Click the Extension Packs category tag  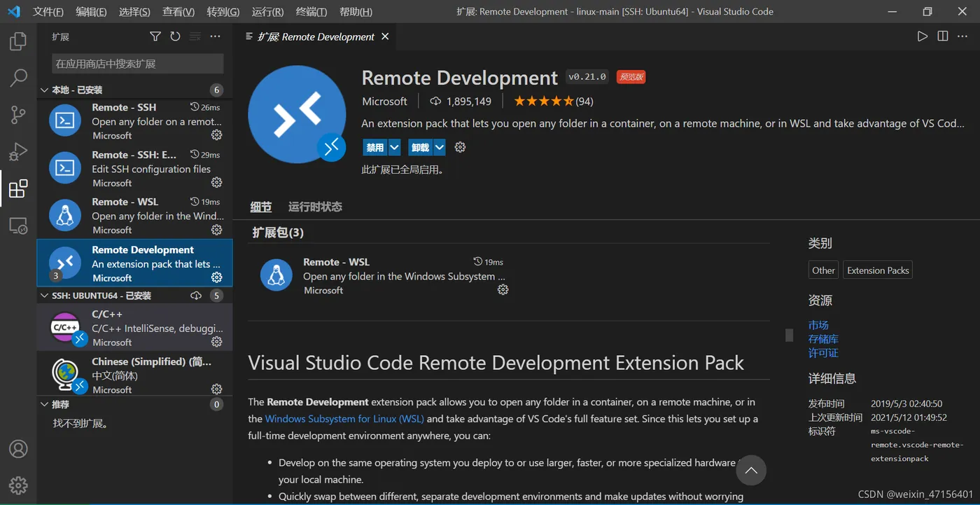coord(878,270)
